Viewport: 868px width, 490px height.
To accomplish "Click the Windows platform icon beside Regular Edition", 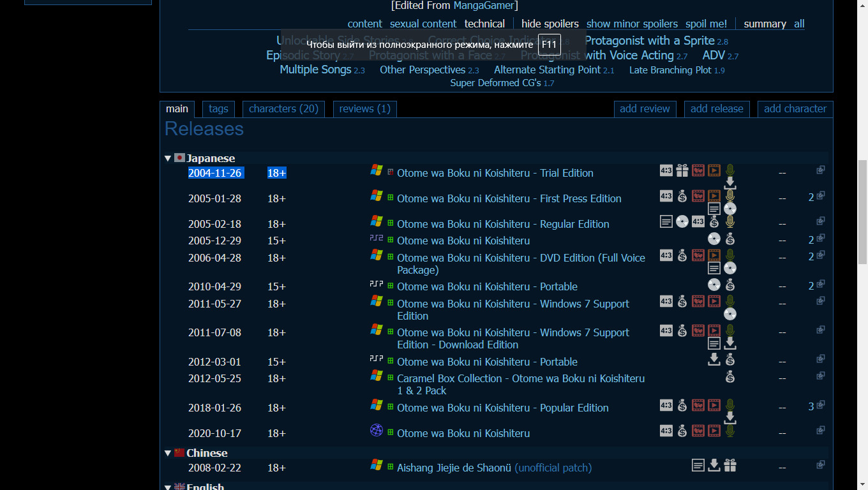I will coord(377,221).
